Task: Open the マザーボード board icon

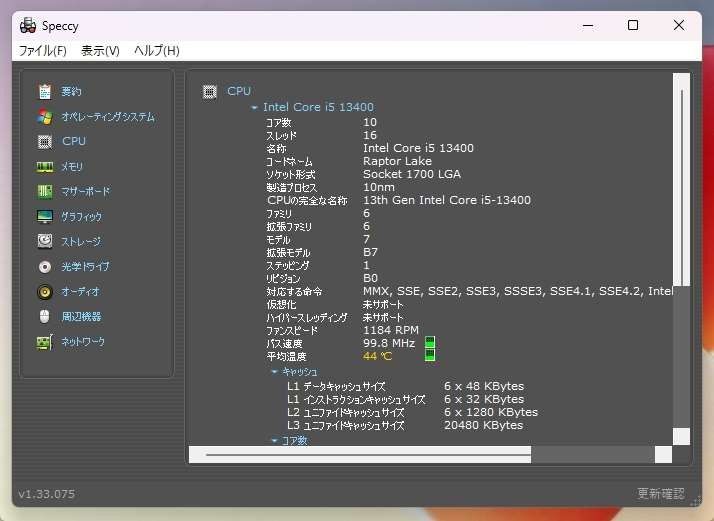Action: click(45, 192)
